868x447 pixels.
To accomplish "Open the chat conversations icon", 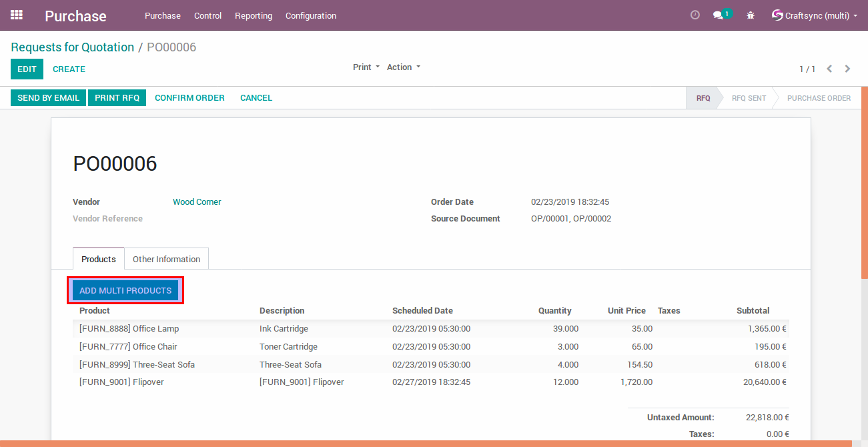I will [718, 15].
